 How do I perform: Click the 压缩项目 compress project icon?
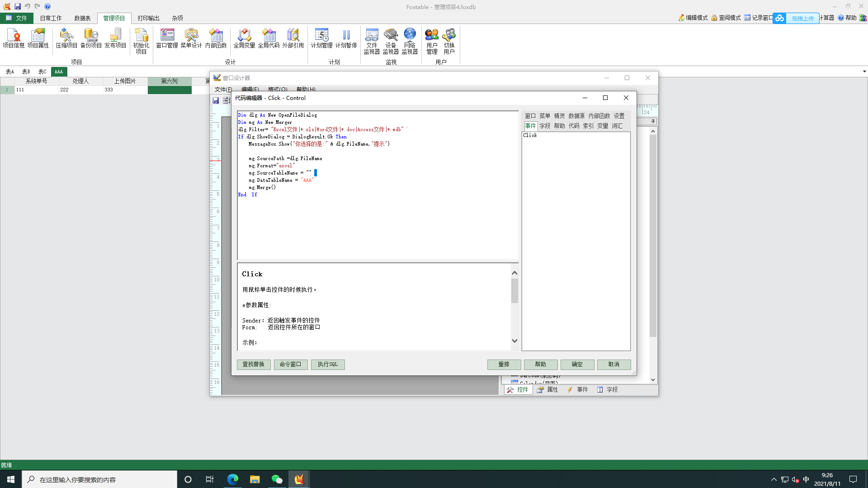(66, 38)
